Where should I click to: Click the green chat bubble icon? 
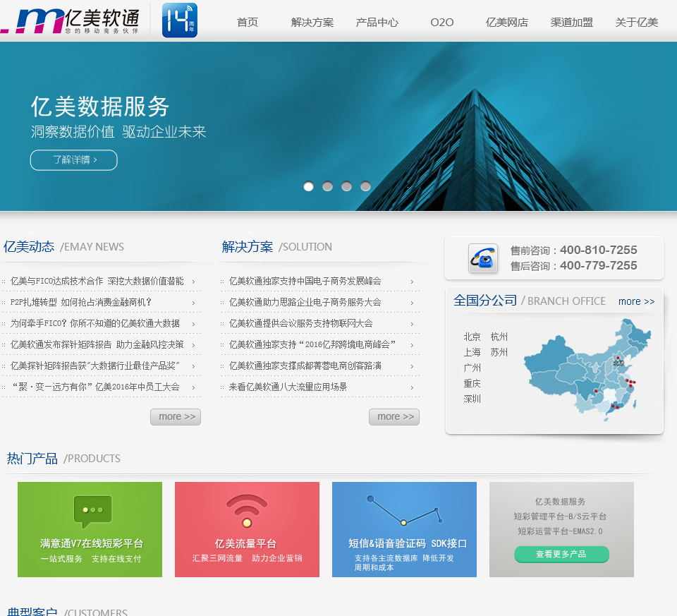(92, 512)
